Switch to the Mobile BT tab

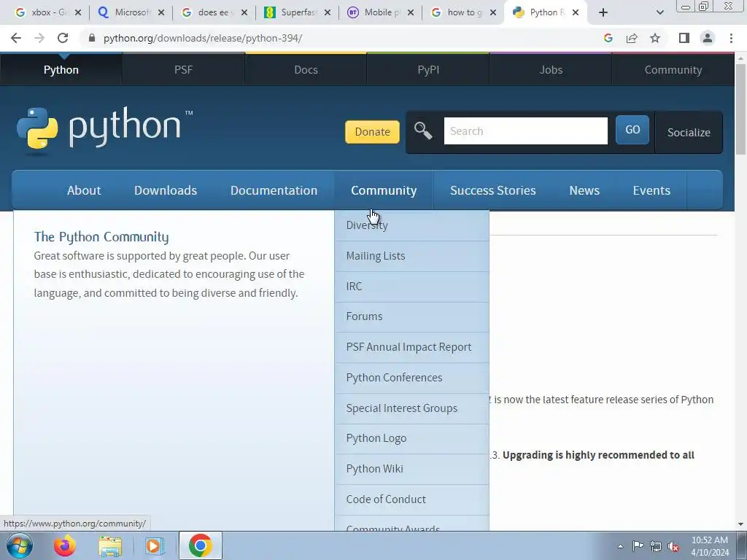point(379,12)
